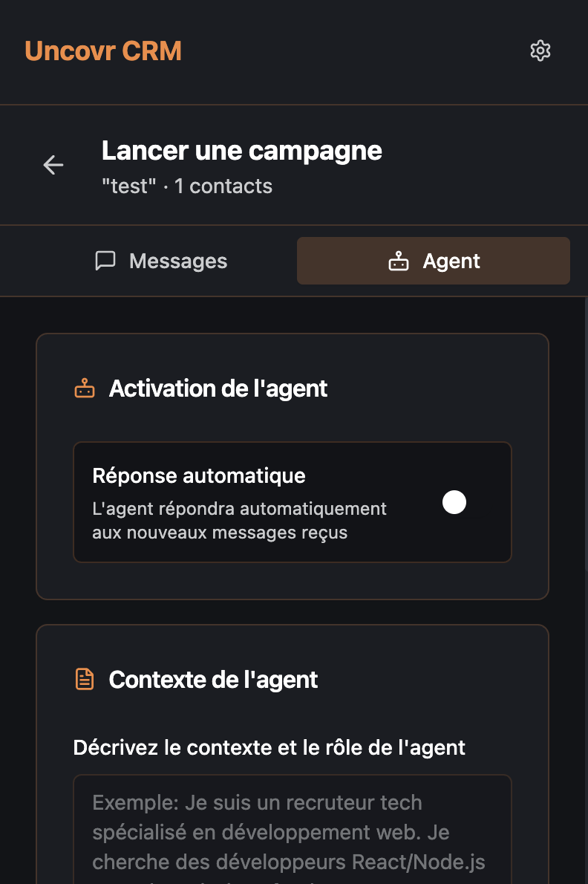The width and height of the screenshot is (588, 884).
Task: Switch to the Messages tab label
Action: [178, 261]
